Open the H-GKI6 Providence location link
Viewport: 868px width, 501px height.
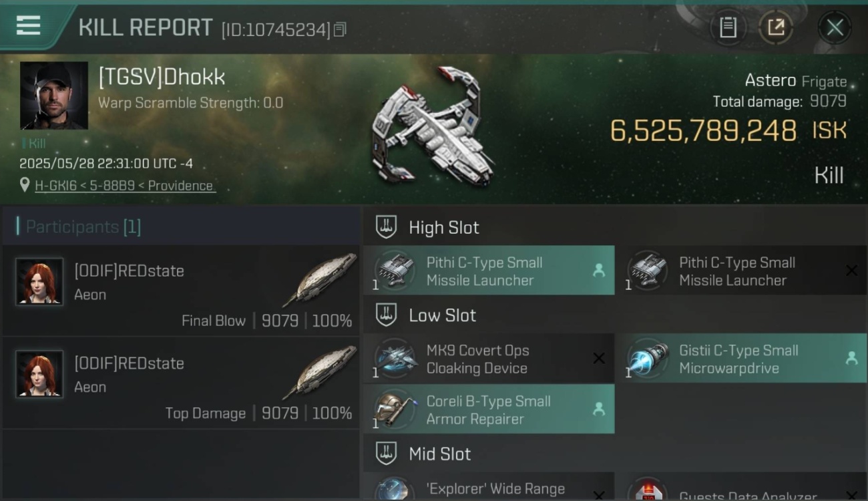[x=124, y=186]
